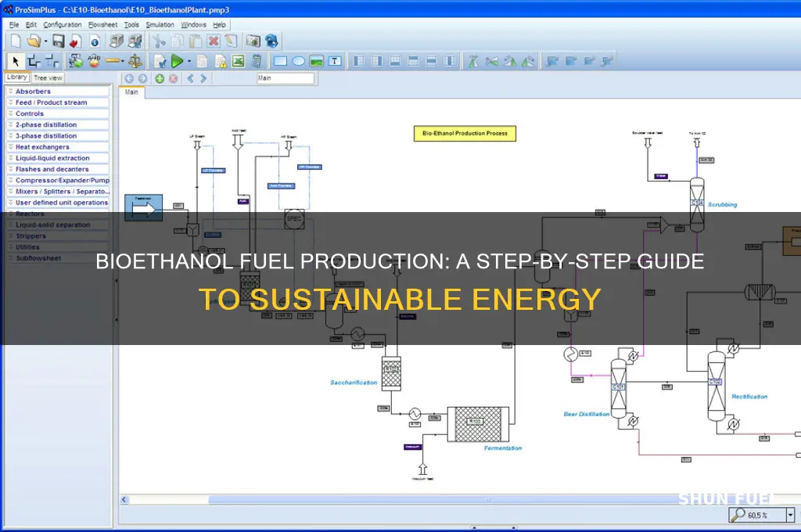Image resolution: width=801 pixels, height=532 pixels.
Task: Expand the User defined unit operations category
Action: click(58, 203)
